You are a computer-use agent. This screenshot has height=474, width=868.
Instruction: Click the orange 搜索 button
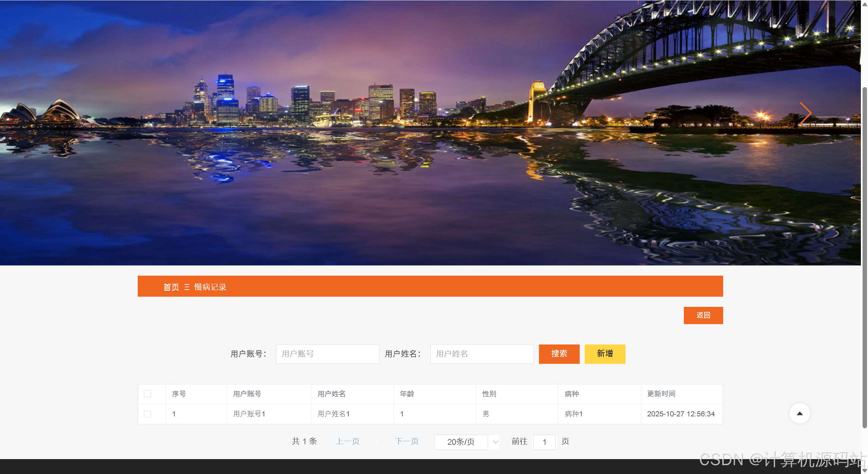coord(559,354)
